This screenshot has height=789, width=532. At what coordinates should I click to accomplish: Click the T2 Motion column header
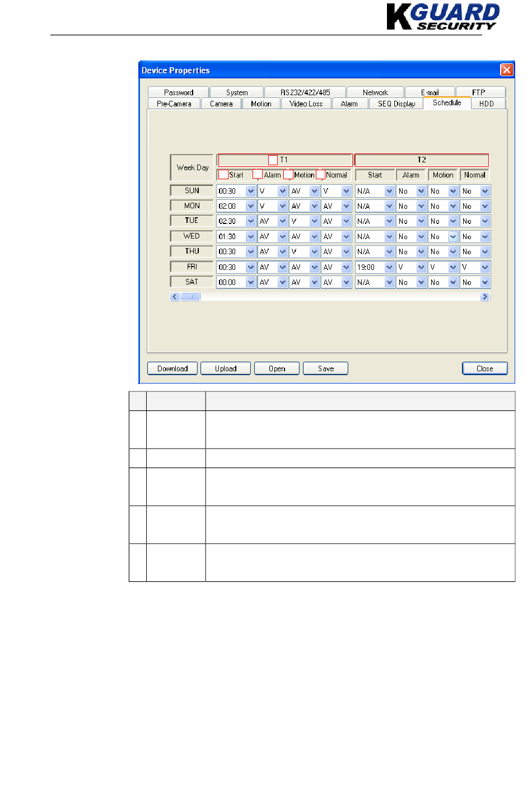(443, 175)
